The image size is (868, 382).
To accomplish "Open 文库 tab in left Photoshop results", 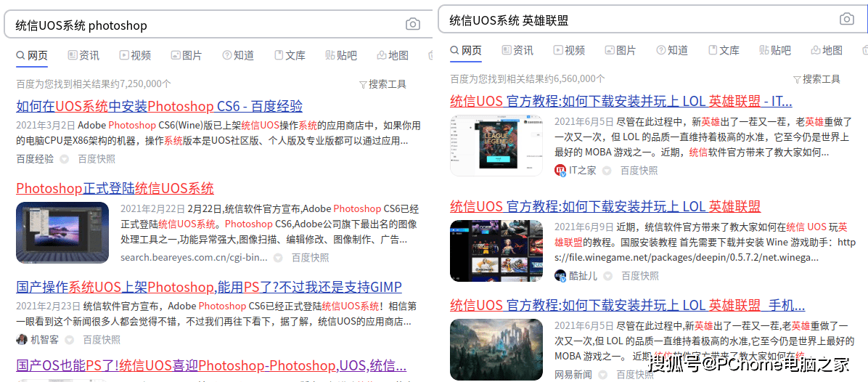I will [x=290, y=55].
